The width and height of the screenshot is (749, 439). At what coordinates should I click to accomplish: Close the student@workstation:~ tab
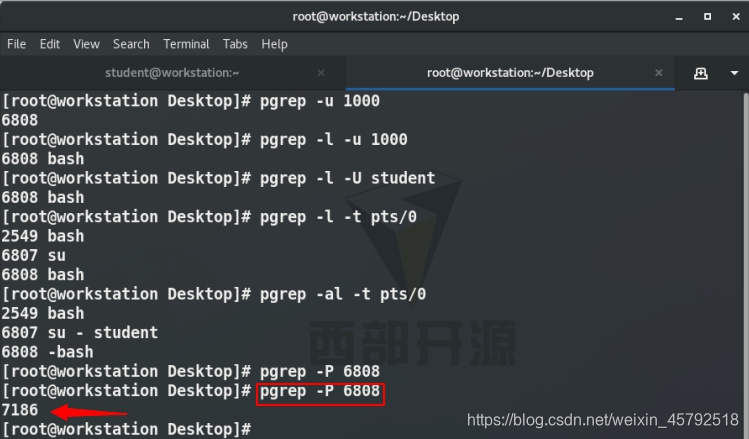click(321, 73)
